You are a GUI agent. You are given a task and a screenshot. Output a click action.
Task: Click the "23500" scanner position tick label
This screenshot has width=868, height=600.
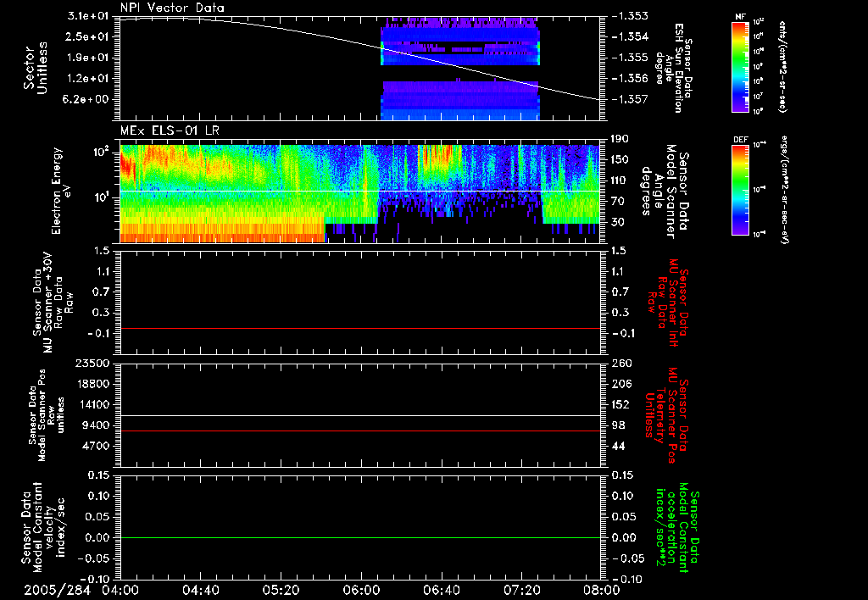[92, 364]
